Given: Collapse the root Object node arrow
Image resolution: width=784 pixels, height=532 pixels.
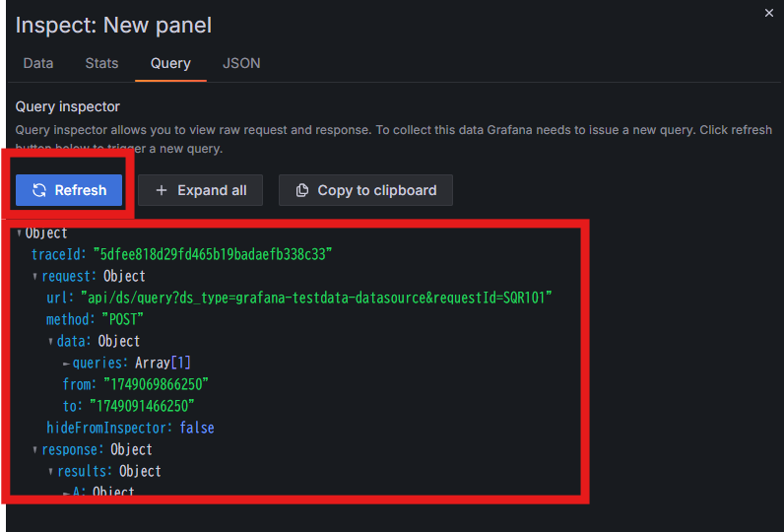Looking at the screenshot, I should pos(19,233).
